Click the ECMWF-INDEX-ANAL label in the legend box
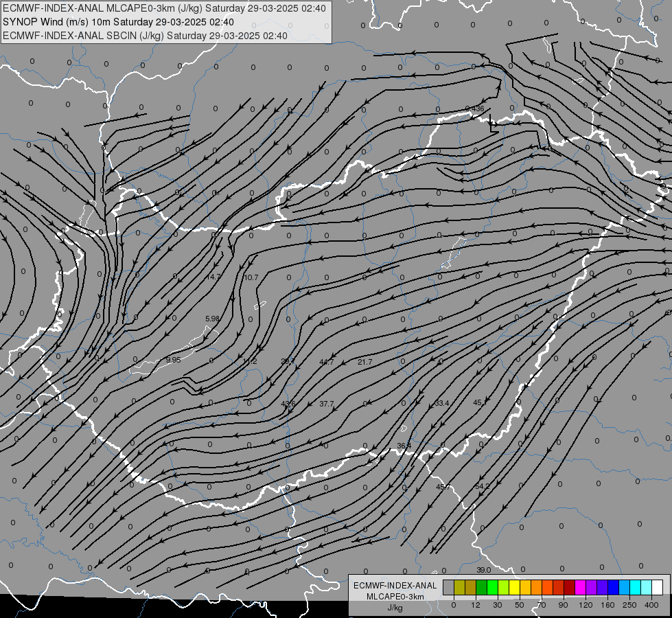 (395, 586)
